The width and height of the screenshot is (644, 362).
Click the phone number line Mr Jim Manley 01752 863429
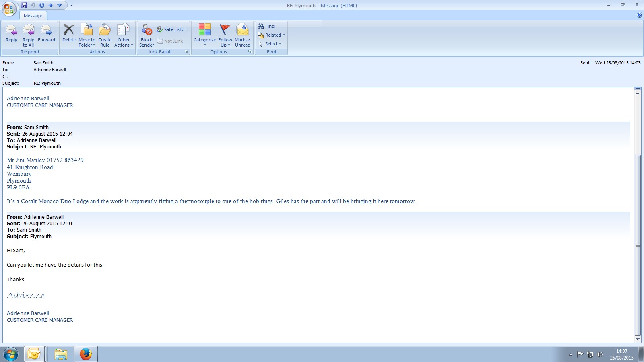[x=45, y=160]
